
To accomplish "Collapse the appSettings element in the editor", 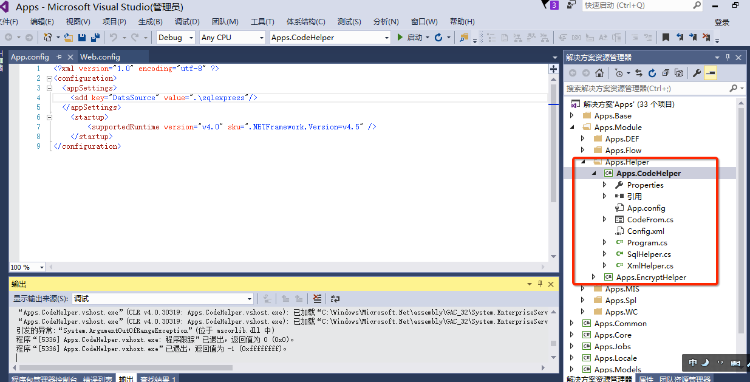I will 49,88.
